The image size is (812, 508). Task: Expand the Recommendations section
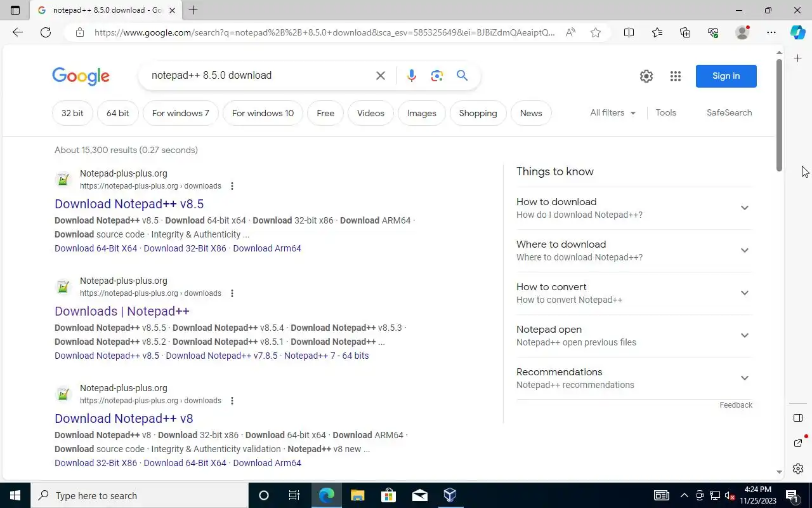pyautogui.click(x=634, y=378)
